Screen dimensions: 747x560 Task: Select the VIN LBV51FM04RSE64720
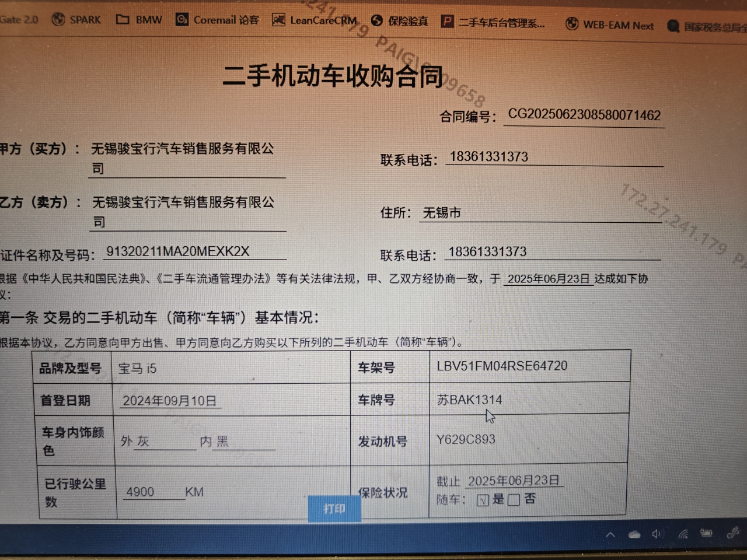point(502,366)
